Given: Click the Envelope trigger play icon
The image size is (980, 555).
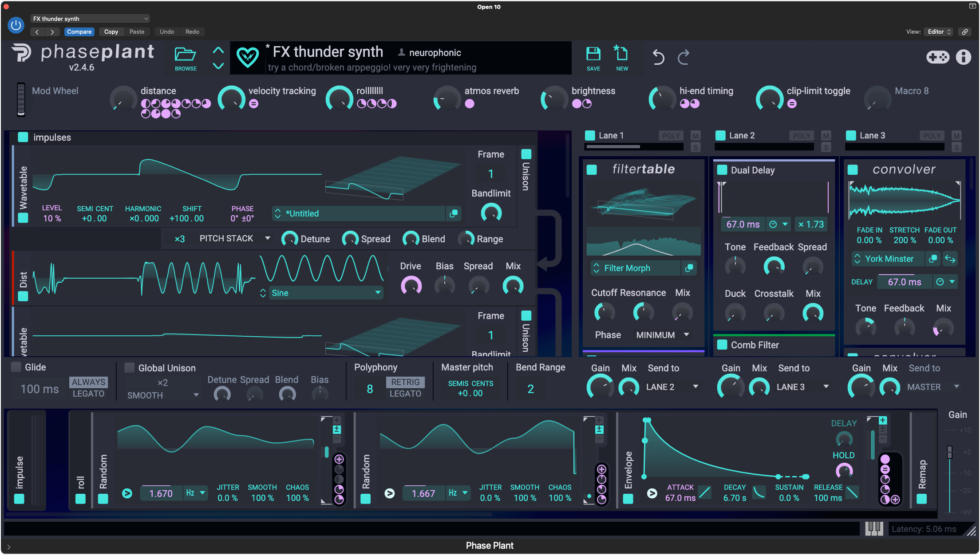Looking at the screenshot, I should click(652, 493).
